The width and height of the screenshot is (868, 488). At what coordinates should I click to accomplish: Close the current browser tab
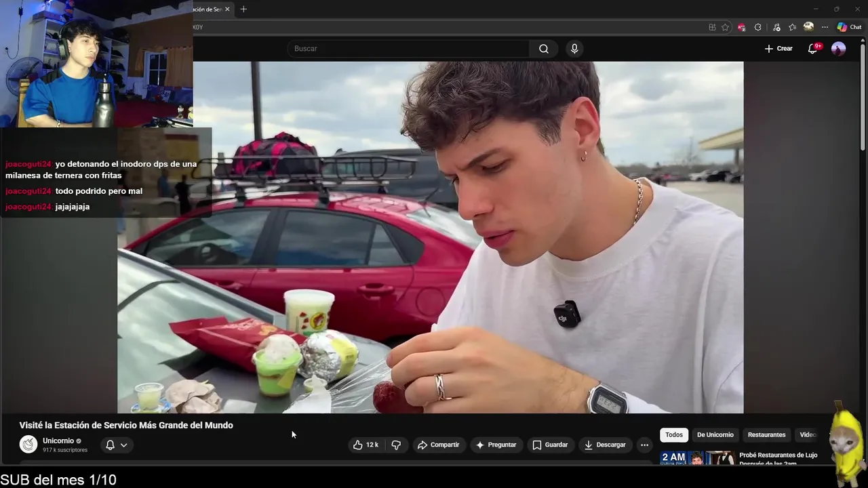(227, 9)
